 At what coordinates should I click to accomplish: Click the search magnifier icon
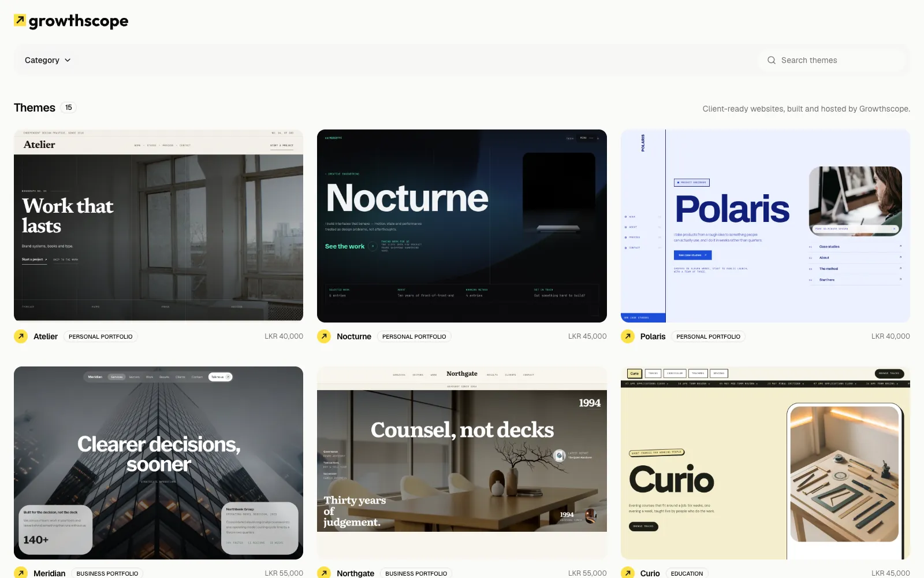tap(772, 60)
